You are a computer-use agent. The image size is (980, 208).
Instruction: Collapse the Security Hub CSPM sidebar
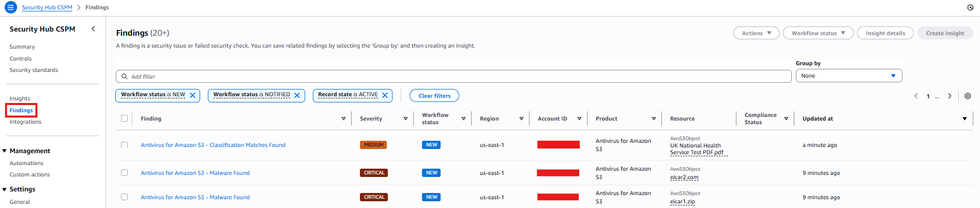[x=93, y=29]
